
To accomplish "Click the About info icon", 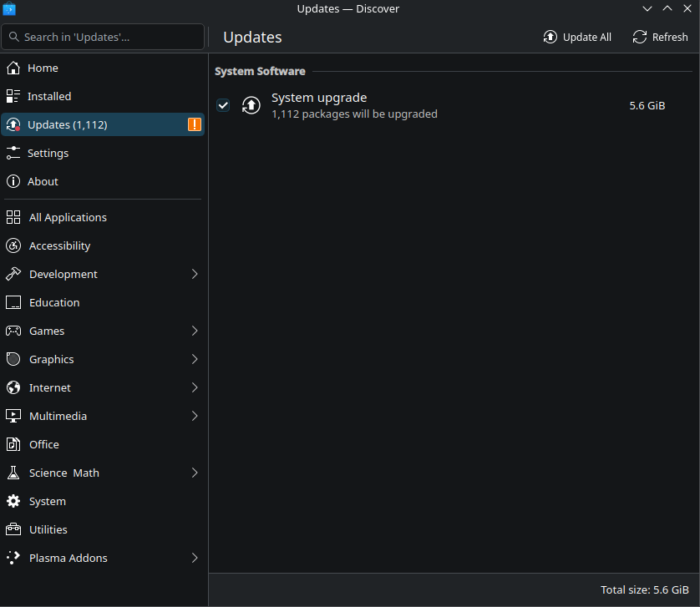I will click(13, 181).
